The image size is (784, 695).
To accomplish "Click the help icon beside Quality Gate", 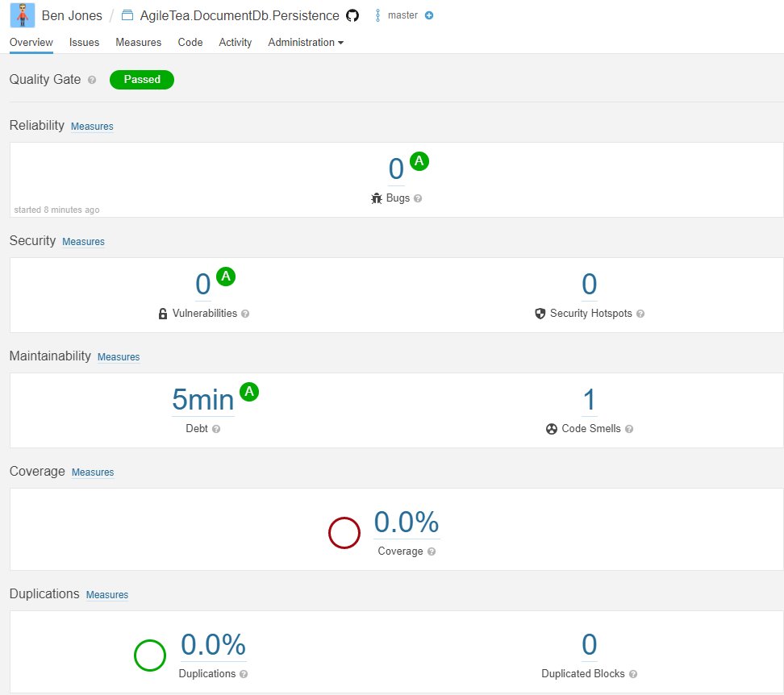I will click(x=92, y=80).
